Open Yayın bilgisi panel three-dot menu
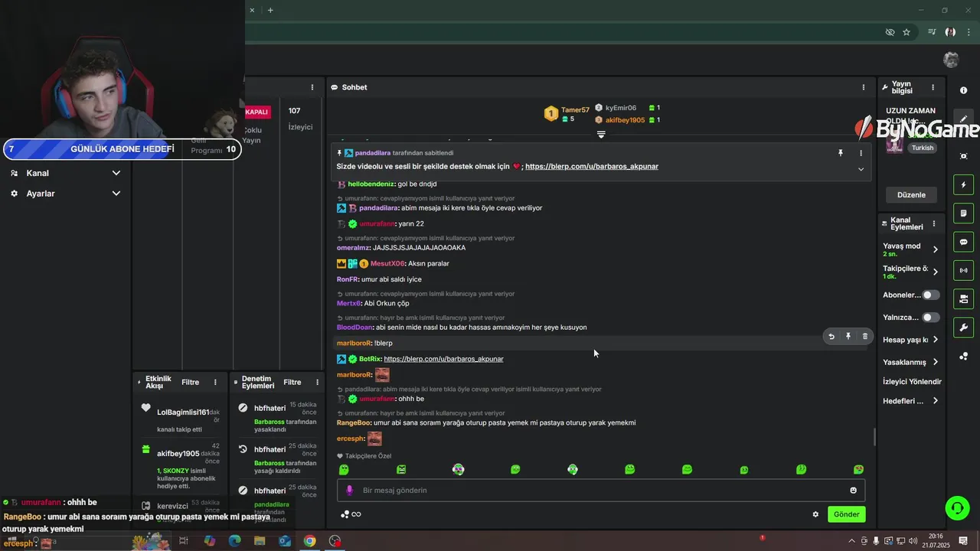The width and height of the screenshot is (980, 551). 933,87
